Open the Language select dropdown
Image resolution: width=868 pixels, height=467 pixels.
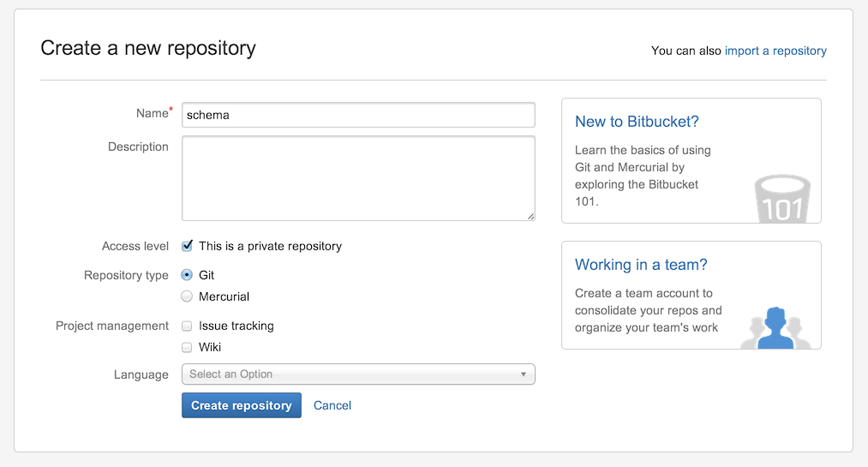pos(358,374)
